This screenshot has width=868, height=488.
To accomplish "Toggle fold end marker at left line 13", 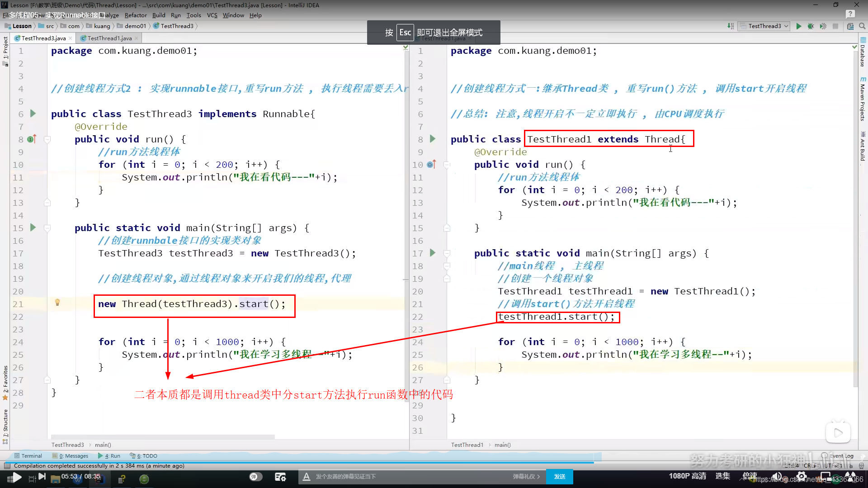I will pyautogui.click(x=47, y=203).
